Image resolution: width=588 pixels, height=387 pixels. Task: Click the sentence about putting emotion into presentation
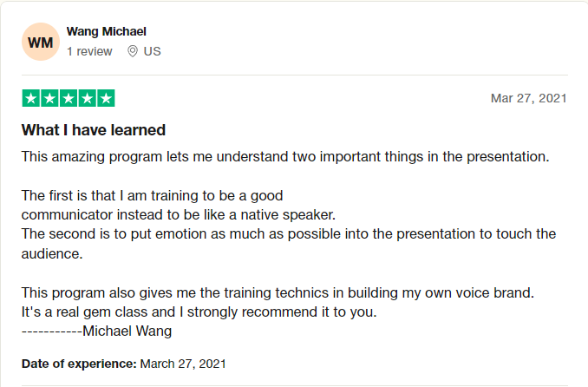click(x=288, y=233)
